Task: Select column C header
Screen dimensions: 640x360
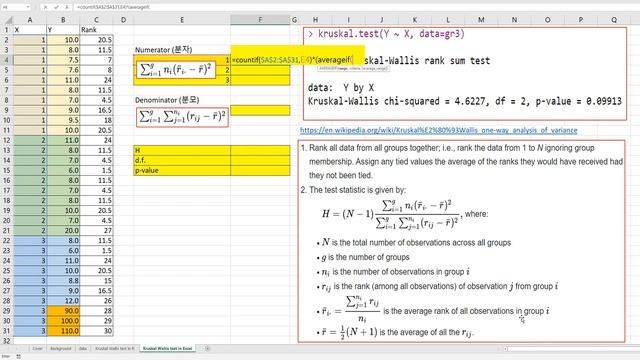Action: pyautogui.click(x=96, y=20)
